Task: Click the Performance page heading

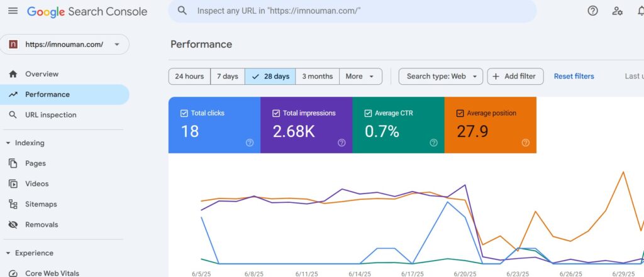Action: pos(201,45)
